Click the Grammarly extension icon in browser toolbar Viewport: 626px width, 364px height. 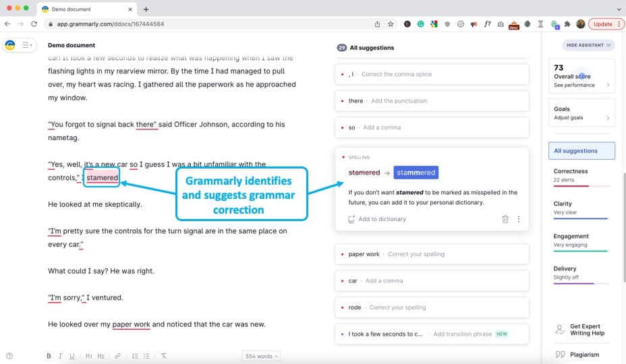coord(420,24)
